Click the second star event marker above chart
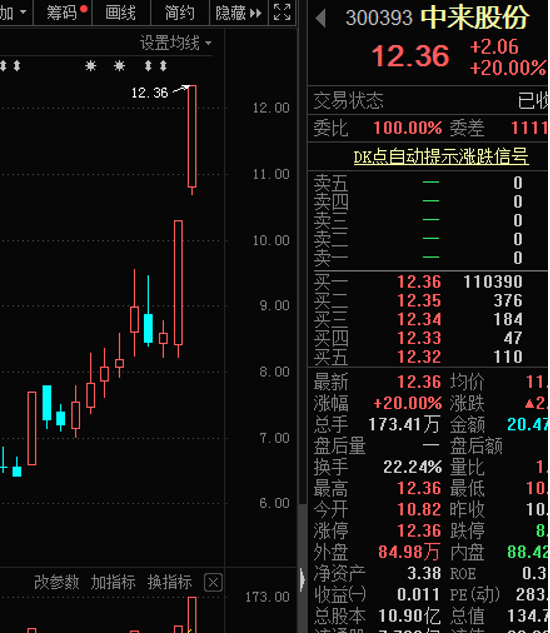The height and width of the screenshot is (633, 550). point(119,66)
